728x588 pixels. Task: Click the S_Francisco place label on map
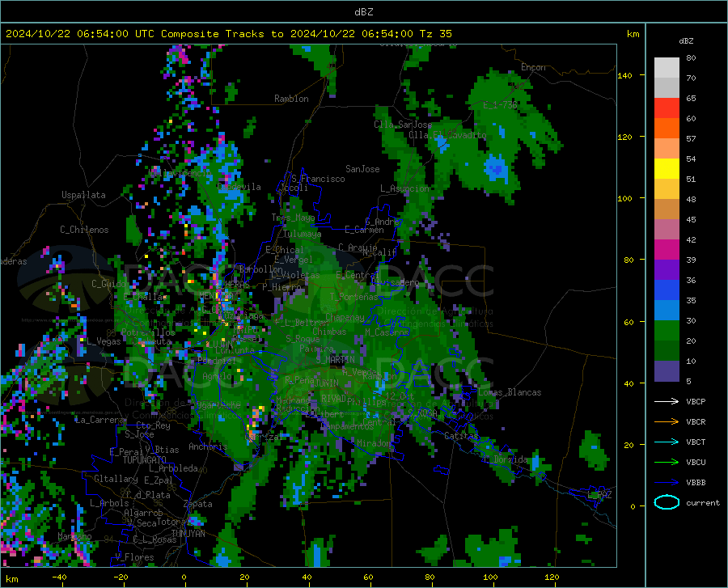click(318, 179)
